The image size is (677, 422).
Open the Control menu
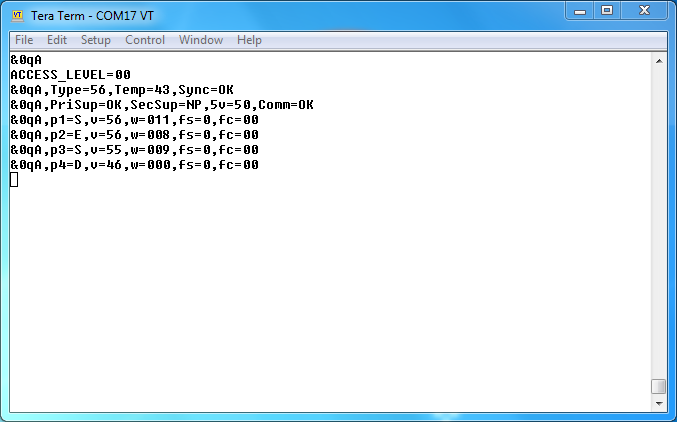(145, 40)
